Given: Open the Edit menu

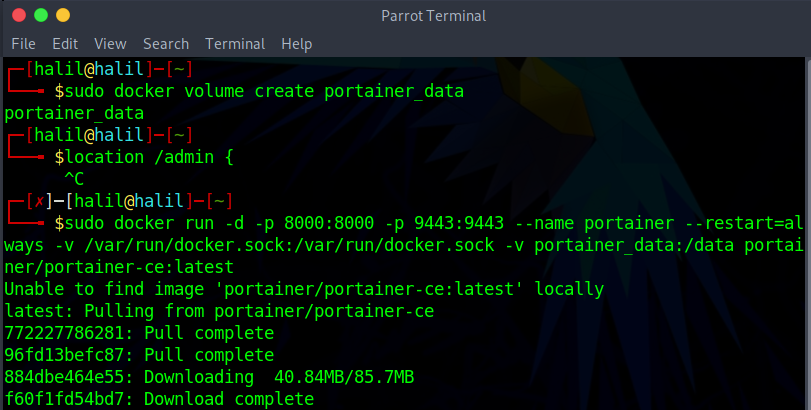Looking at the screenshot, I should tap(65, 44).
